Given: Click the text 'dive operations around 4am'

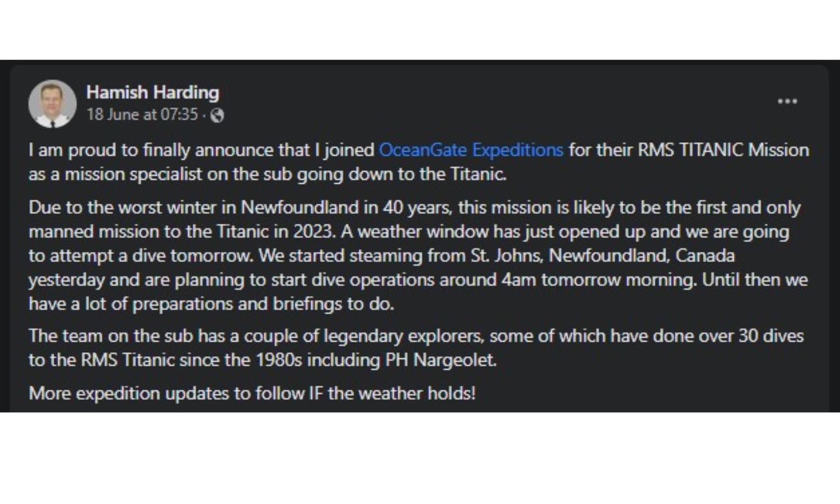Looking at the screenshot, I should [x=423, y=279].
